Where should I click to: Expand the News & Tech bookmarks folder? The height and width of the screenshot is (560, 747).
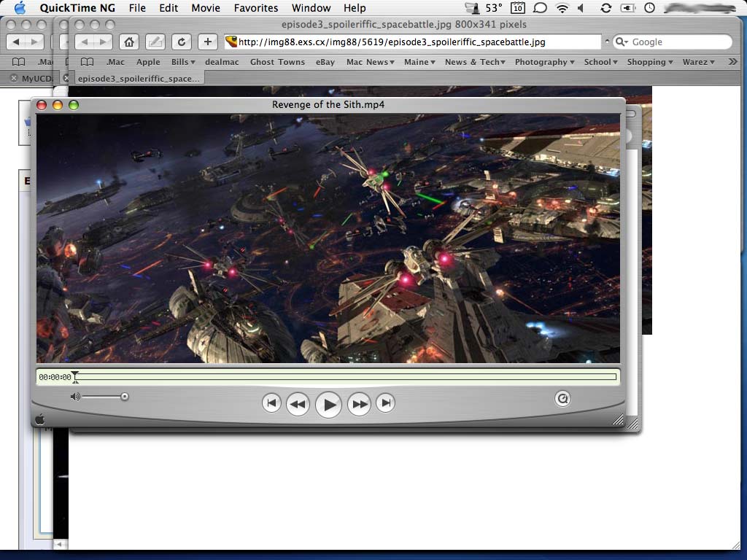475,62
